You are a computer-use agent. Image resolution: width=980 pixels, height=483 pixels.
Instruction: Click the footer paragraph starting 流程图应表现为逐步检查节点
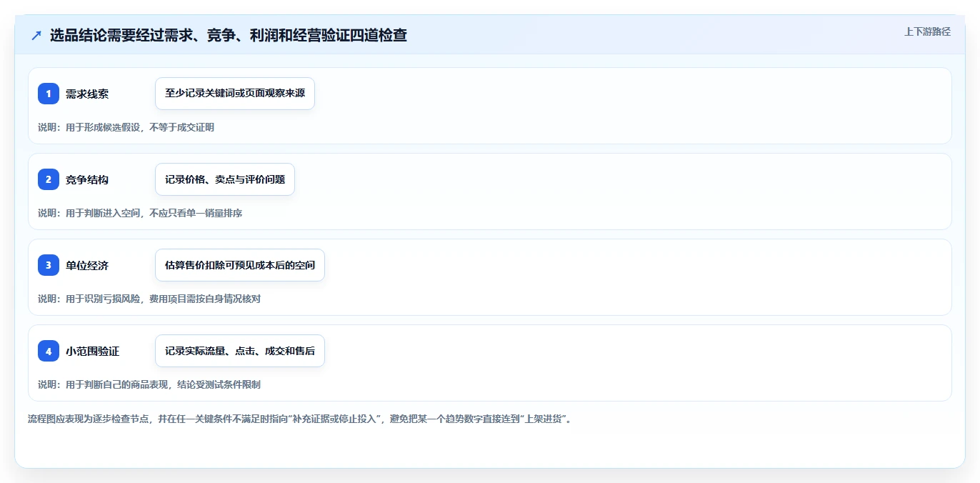pyautogui.click(x=299, y=419)
